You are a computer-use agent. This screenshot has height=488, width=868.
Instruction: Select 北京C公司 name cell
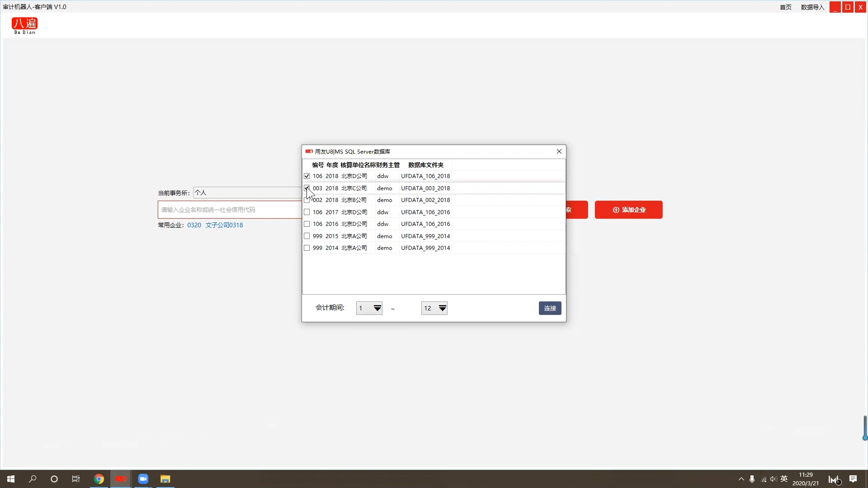354,188
